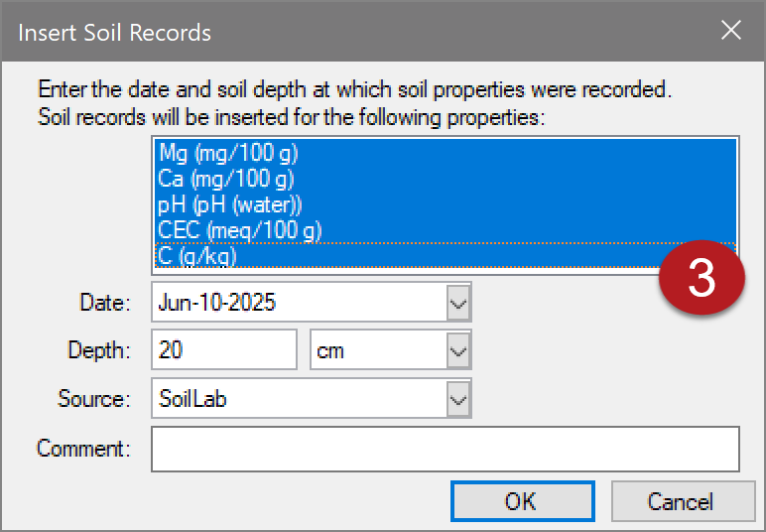
Task: Click the red number 3 badge
Action: (x=702, y=277)
